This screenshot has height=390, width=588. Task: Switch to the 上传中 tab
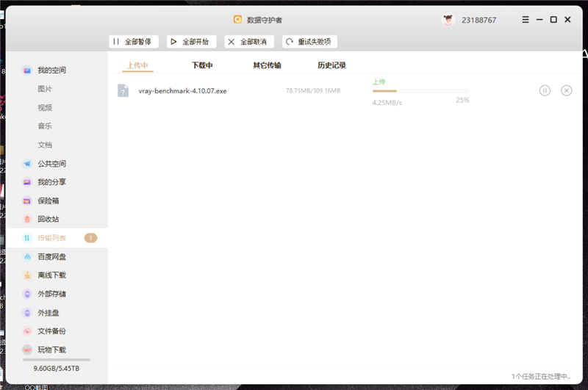tap(137, 65)
